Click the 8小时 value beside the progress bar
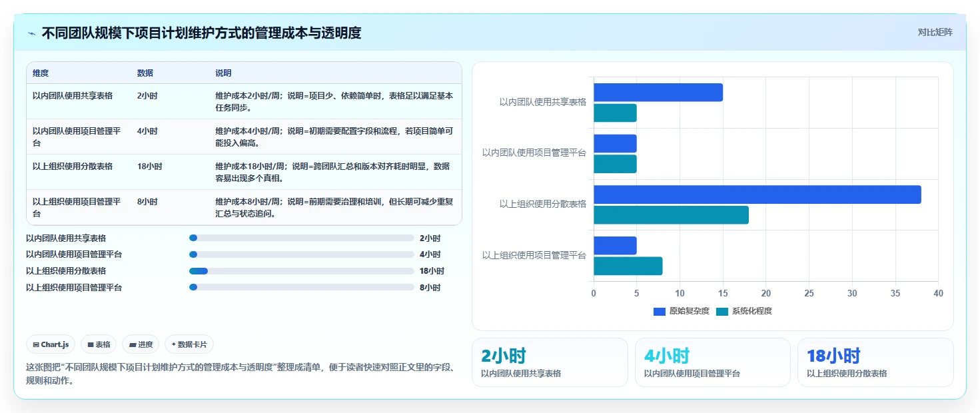 [x=430, y=288]
